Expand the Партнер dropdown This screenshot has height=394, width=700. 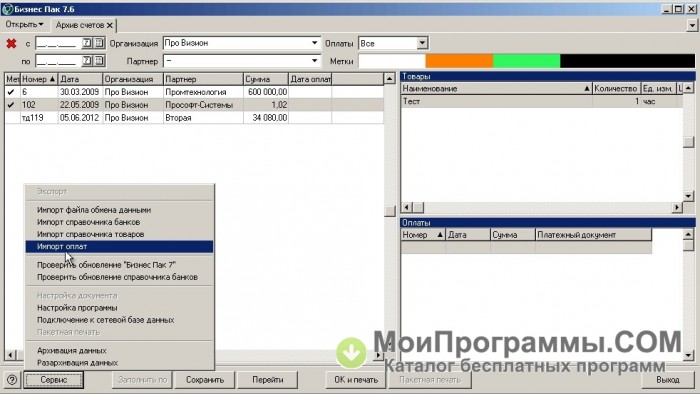314,61
